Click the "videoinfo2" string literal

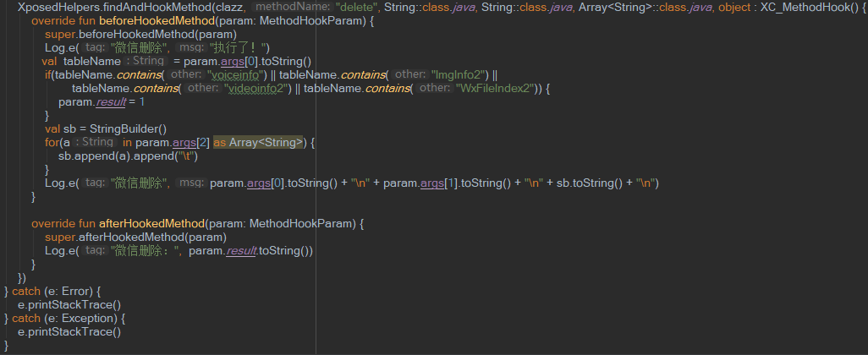point(257,89)
